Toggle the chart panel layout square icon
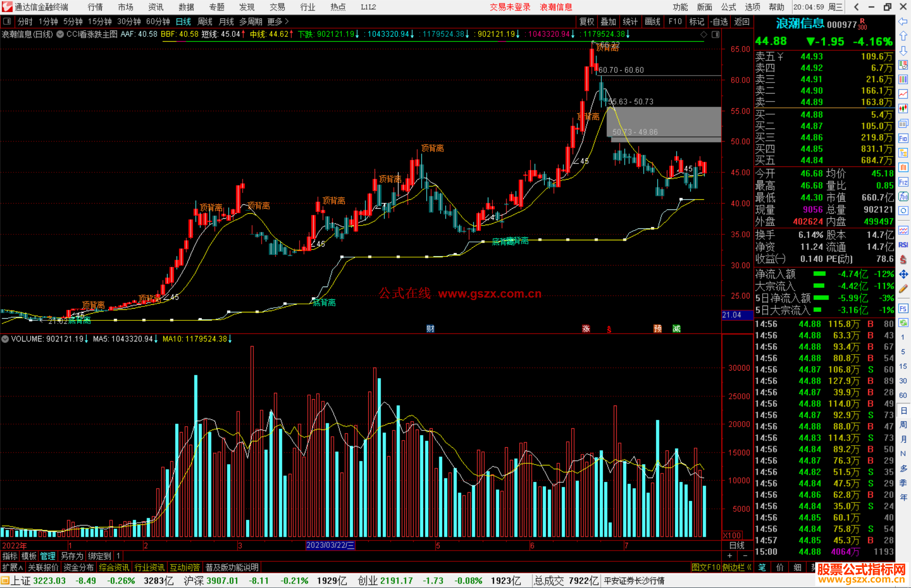Image resolution: width=911 pixels, height=588 pixels. pyautogui.click(x=7, y=21)
